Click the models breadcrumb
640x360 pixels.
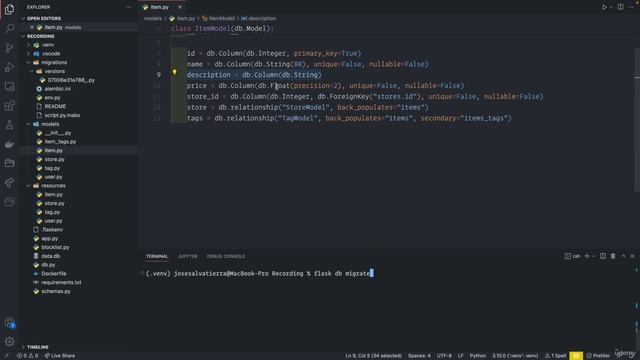point(153,18)
